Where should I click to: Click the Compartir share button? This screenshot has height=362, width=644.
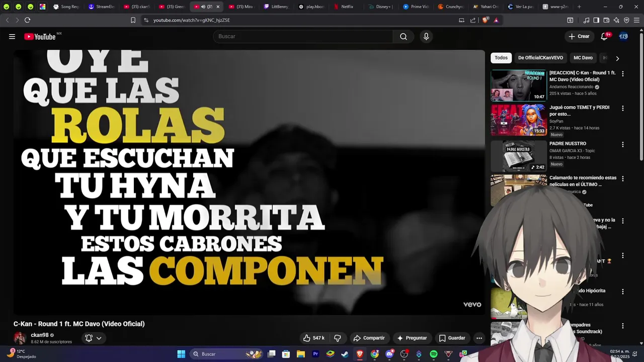[369, 338]
